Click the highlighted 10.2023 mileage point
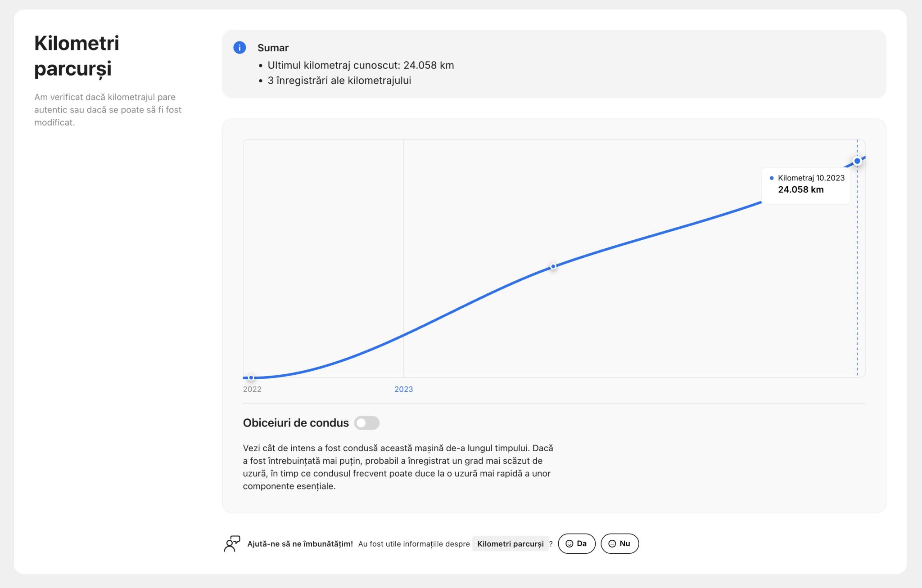 click(857, 161)
